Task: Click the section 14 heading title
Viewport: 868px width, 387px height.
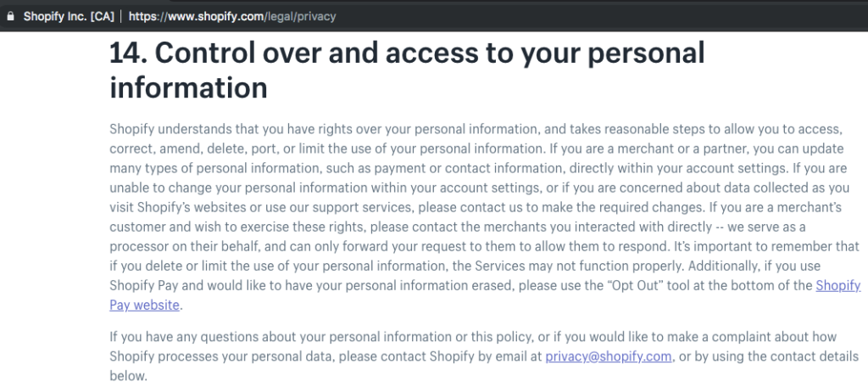Action: 407,70
